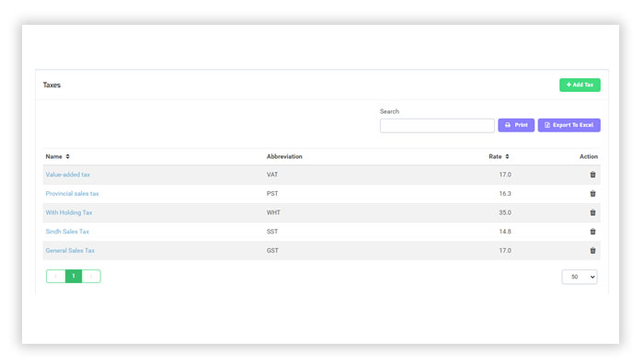The height and width of the screenshot is (364, 644).
Task: Open the With Holding Tax link
Action: click(x=69, y=212)
